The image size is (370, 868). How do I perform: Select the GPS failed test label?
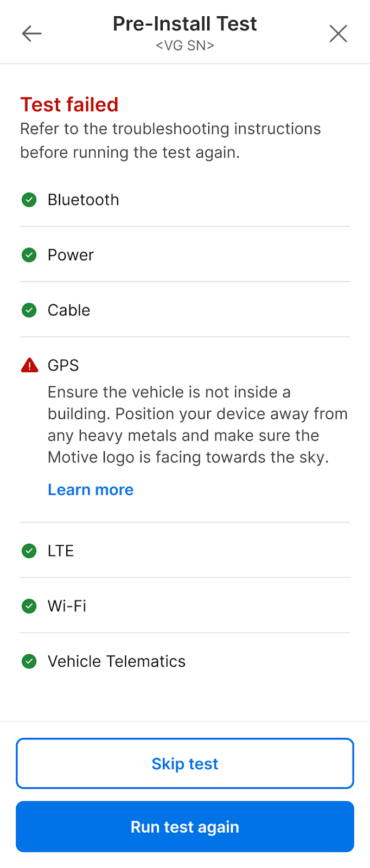point(63,366)
